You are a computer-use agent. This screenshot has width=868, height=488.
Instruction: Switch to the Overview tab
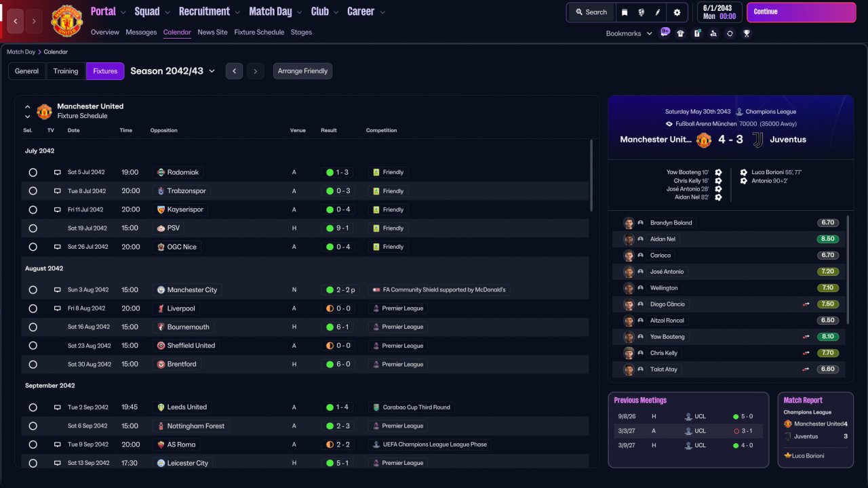pyautogui.click(x=104, y=33)
